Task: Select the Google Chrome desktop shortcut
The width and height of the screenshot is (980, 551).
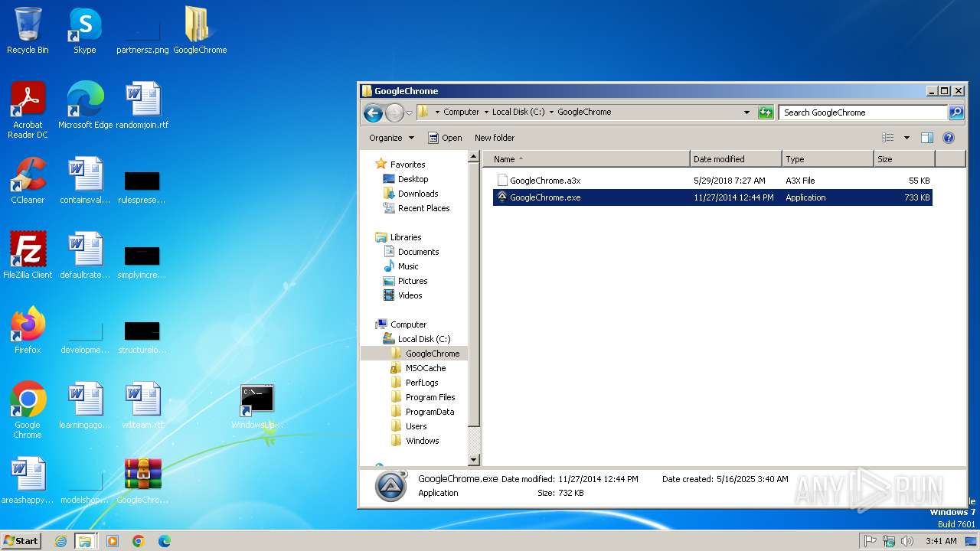Action: tap(28, 410)
